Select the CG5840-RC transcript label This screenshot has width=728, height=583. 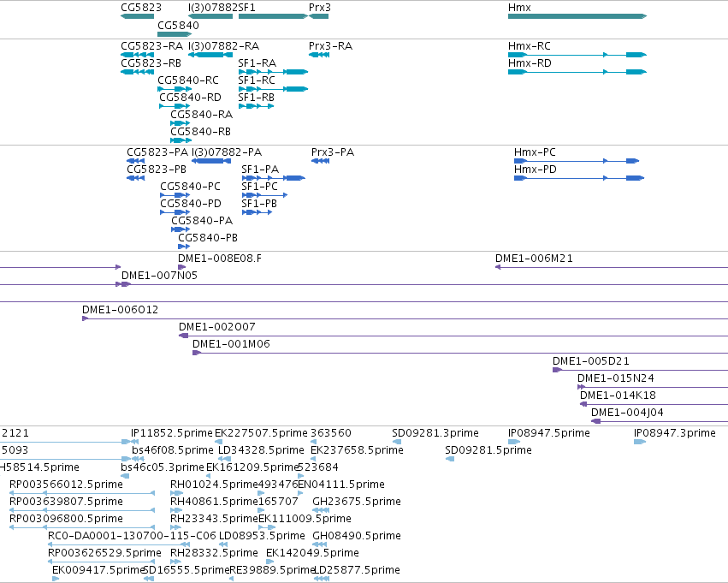pos(188,80)
